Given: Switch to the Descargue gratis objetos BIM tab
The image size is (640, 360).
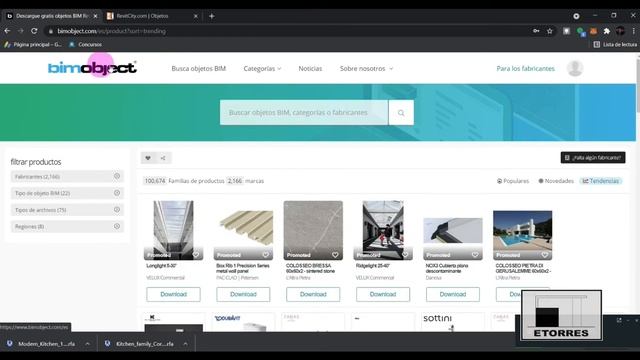Looking at the screenshot, I should point(51,16).
